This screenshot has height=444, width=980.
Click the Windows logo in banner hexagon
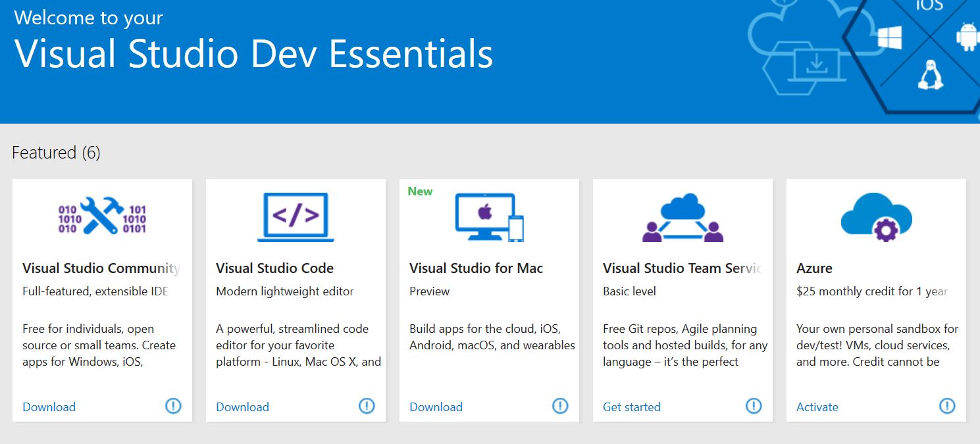[x=889, y=37]
